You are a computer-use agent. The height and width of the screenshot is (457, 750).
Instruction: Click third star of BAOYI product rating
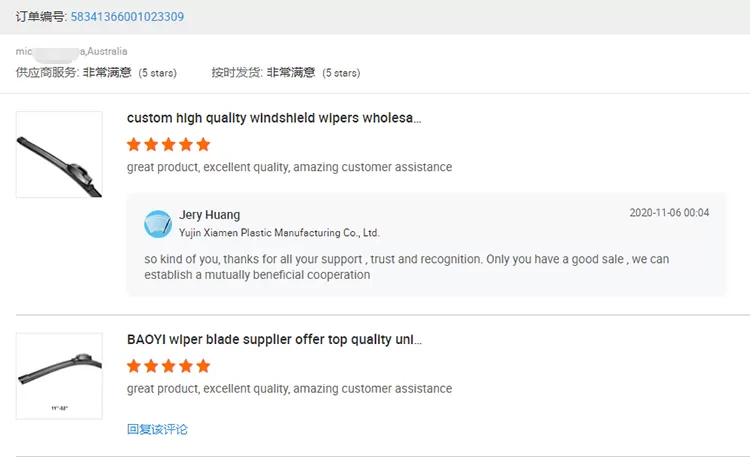pos(168,366)
